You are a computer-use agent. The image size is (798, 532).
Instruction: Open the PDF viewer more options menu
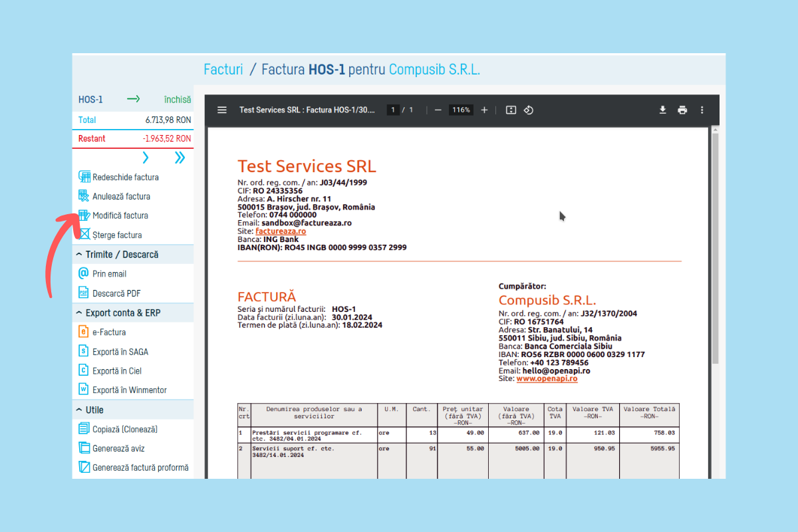(x=702, y=110)
